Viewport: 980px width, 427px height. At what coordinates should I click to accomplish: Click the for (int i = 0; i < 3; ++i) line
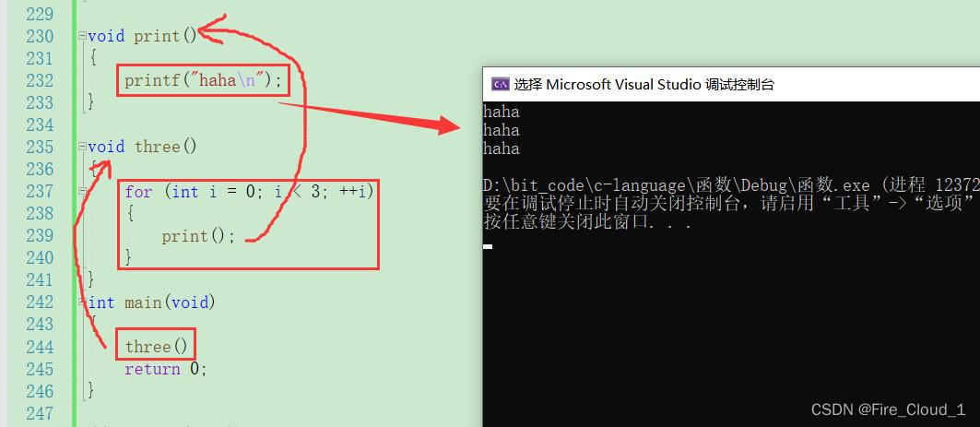pyautogui.click(x=249, y=191)
